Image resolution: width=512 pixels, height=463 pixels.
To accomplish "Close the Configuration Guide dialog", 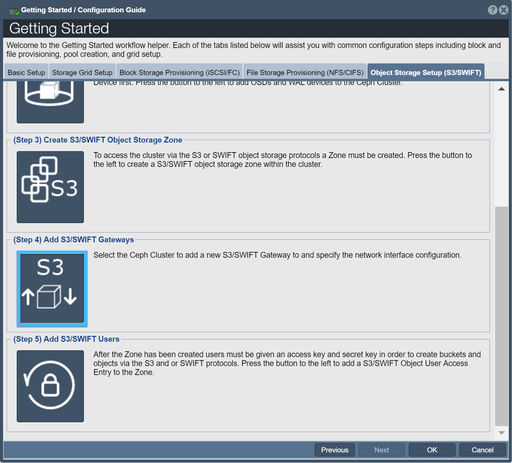I will [503, 10].
